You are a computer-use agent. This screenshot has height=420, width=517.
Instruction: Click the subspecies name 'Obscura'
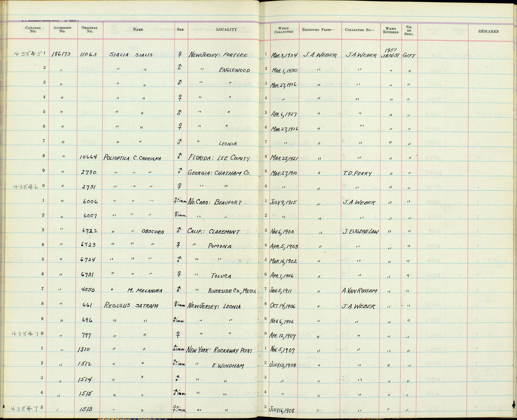click(x=153, y=232)
